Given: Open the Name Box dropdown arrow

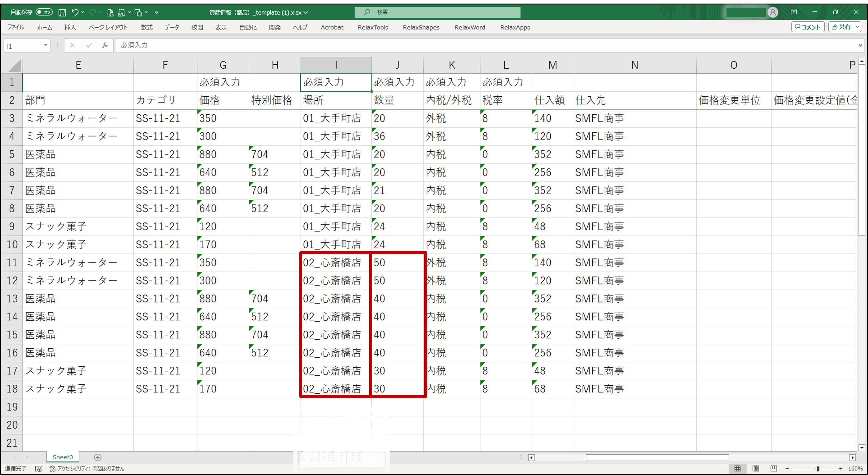Looking at the screenshot, I should click(46, 45).
